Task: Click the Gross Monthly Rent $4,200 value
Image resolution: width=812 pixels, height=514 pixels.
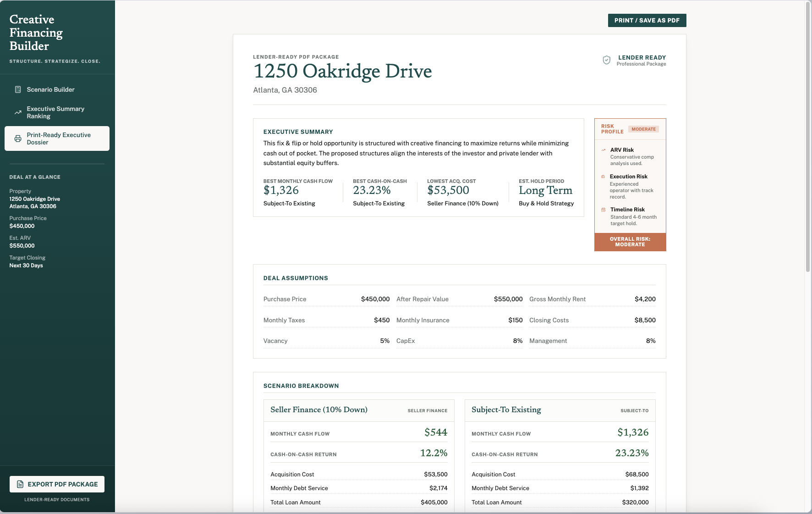Action: click(x=645, y=299)
